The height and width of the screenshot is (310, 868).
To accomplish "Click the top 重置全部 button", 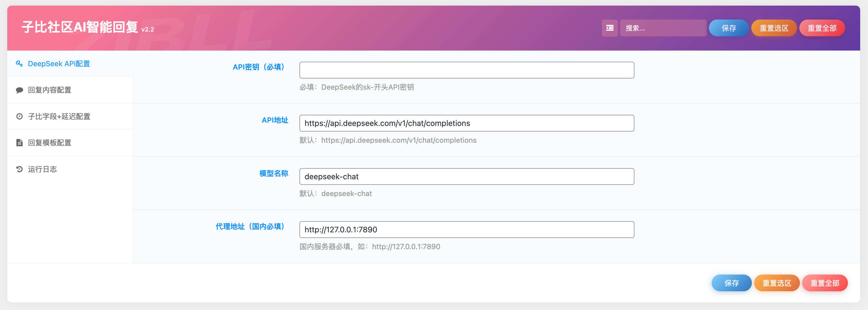I will click(822, 28).
